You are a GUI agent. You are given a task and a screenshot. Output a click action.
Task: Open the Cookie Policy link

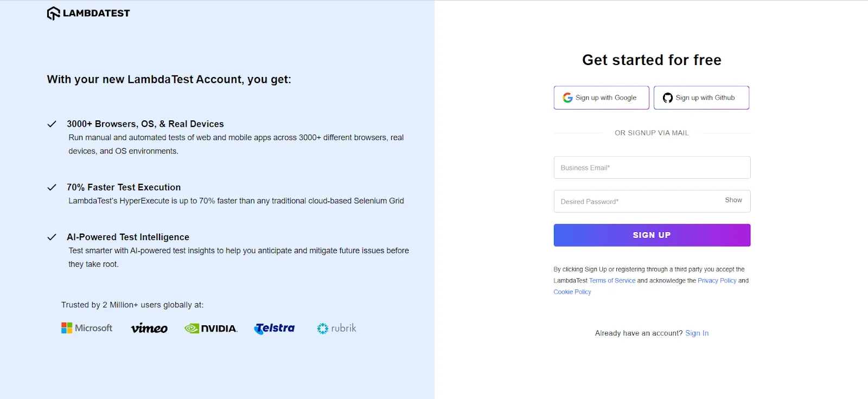(x=572, y=292)
